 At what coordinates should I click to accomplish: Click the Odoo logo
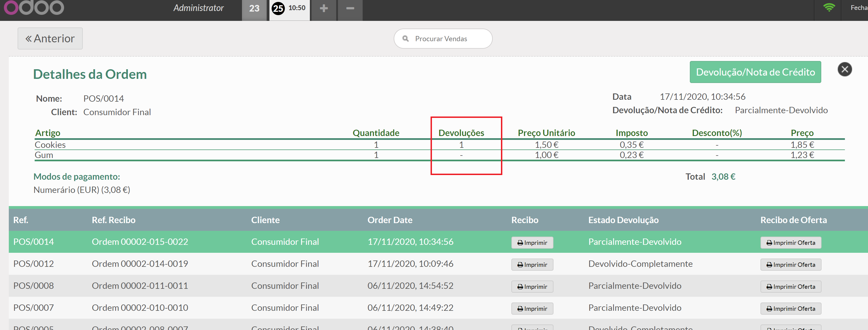point(34,7)
